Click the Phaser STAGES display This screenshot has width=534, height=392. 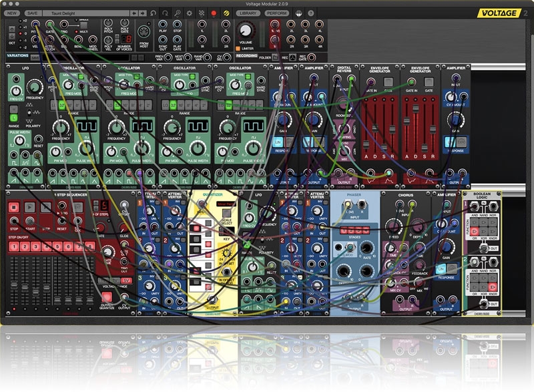tap(354, 230)
